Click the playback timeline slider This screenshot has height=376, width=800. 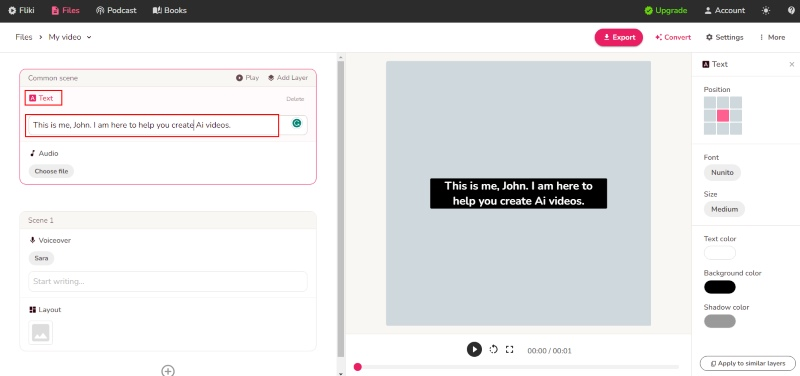[x=517, y=367]
